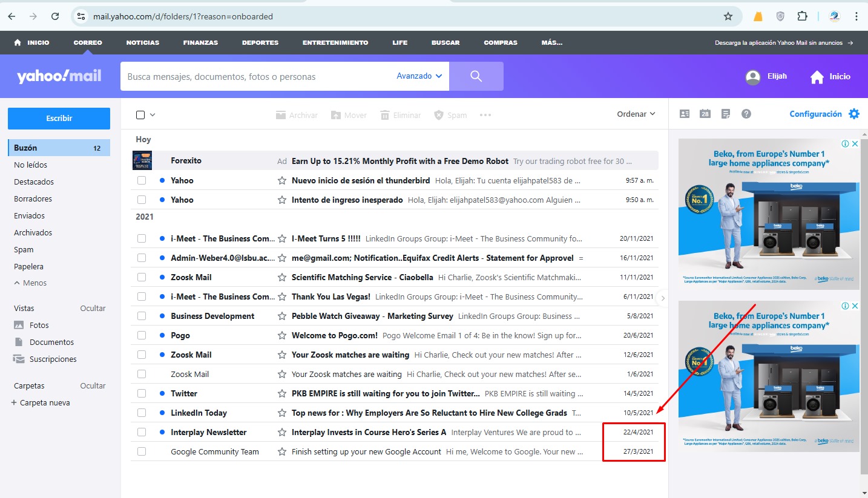Image resolution: width=868 pixels, height=498 pixels.
Task: Open the three-dot more actions in toolbar
Action: click(x=485, y=115)
